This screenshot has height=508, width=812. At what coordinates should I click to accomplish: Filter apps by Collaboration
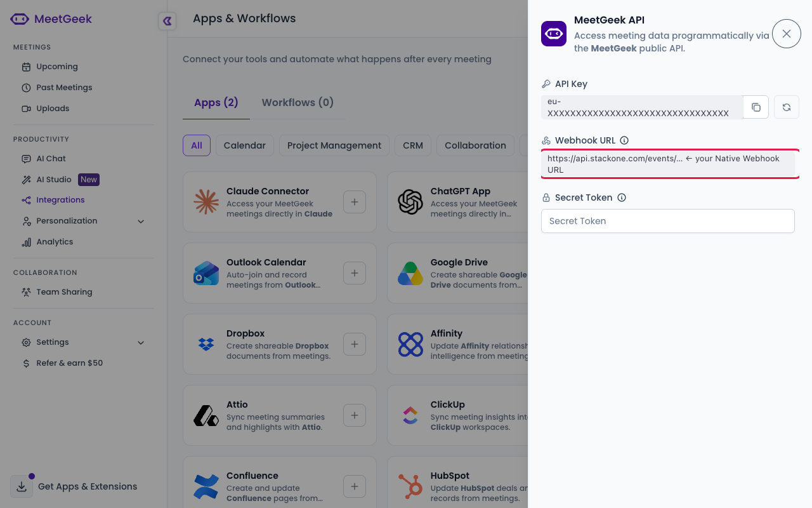point(475,145)
